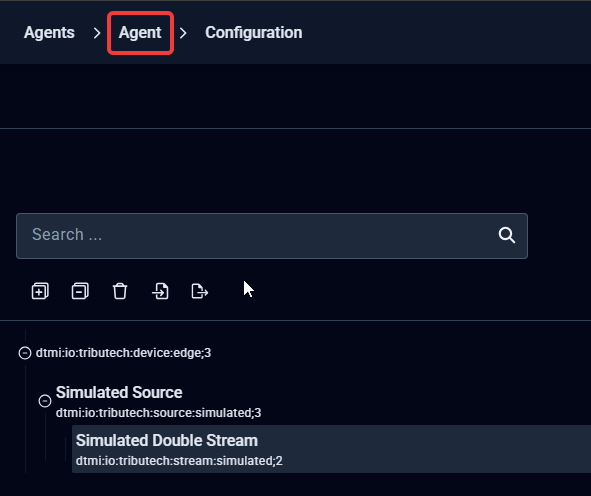Click the trash delete icon
Viewport: 591px width, 496px height.
coord(120,291)
